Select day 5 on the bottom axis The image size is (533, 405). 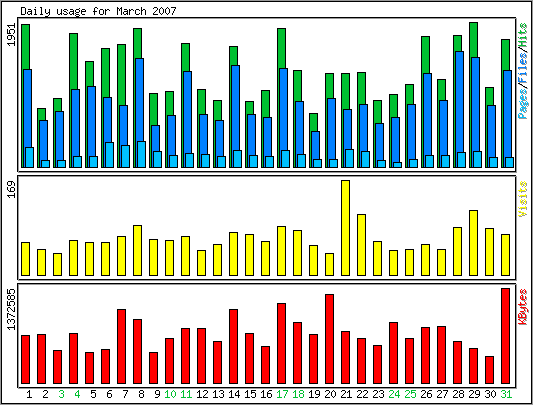93,394
